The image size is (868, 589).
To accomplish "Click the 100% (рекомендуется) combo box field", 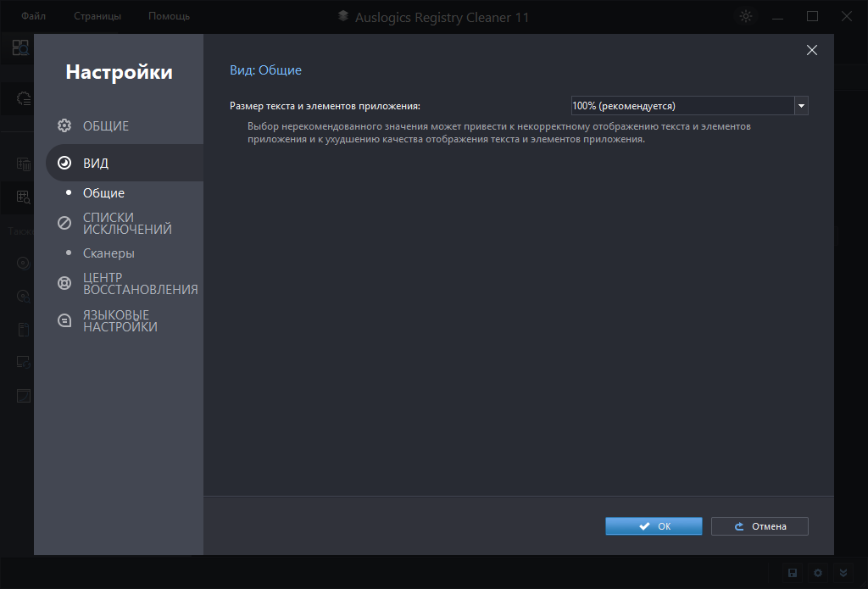I will click(682, 106).
